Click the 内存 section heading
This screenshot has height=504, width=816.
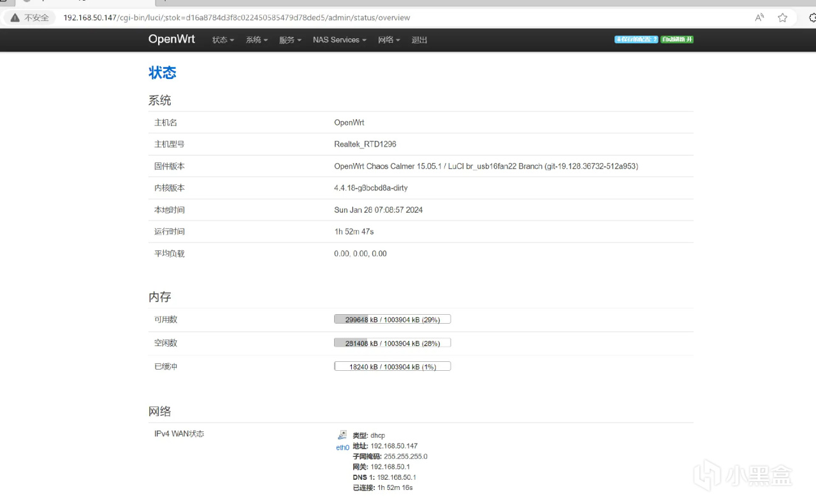(160, 297)
